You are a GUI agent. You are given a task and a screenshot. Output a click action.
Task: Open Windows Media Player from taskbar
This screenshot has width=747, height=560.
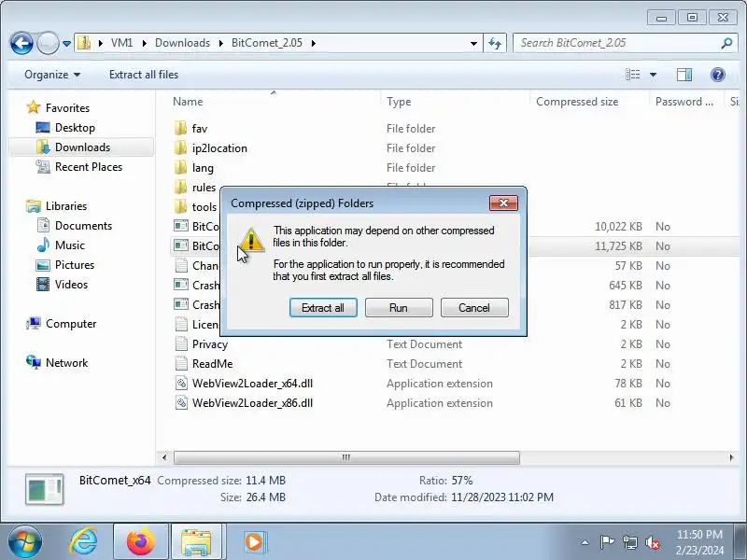pos(254,542)
